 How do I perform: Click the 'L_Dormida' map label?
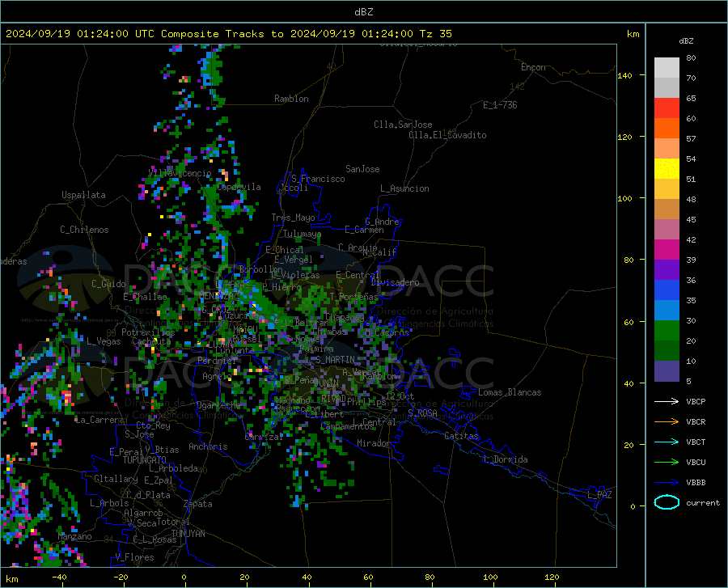tap(505, 459)
